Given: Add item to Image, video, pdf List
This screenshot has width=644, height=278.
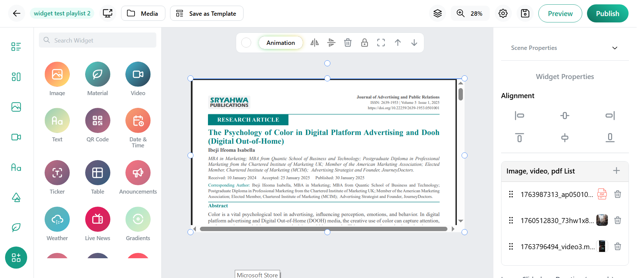Looking at the screenshot, I should (x=616, y=171).
